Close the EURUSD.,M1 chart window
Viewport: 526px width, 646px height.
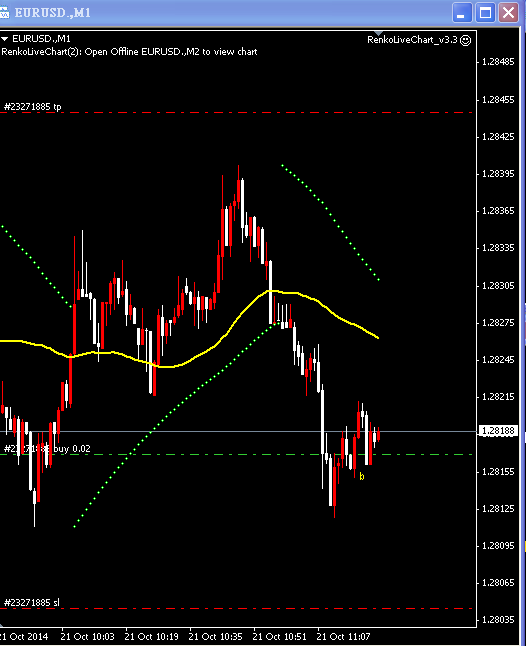[x=508, y=13]
